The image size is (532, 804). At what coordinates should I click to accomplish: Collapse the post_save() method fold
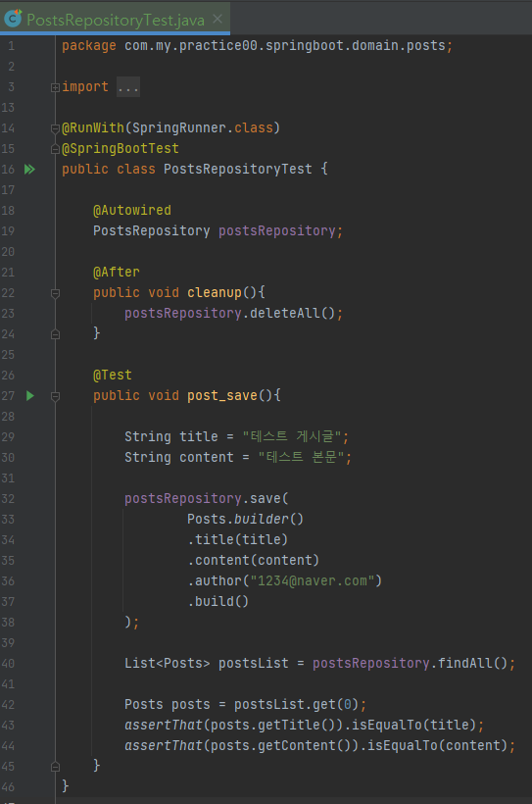55,396
